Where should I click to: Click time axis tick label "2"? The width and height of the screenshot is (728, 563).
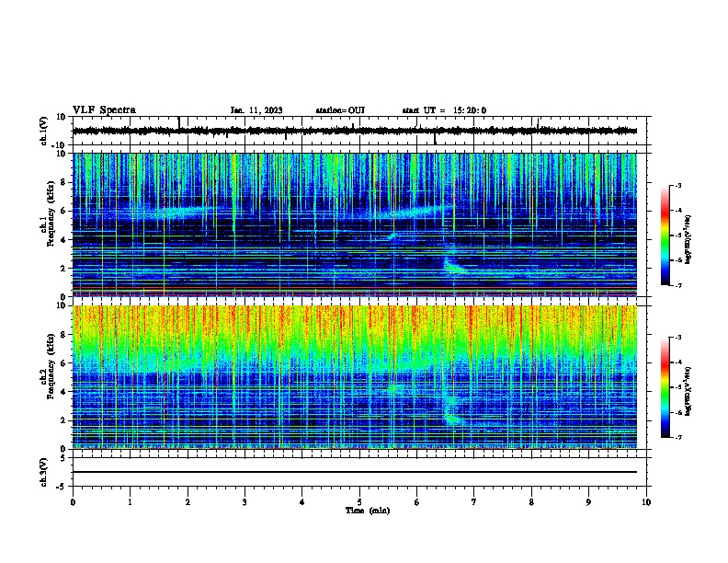[188, 502]
